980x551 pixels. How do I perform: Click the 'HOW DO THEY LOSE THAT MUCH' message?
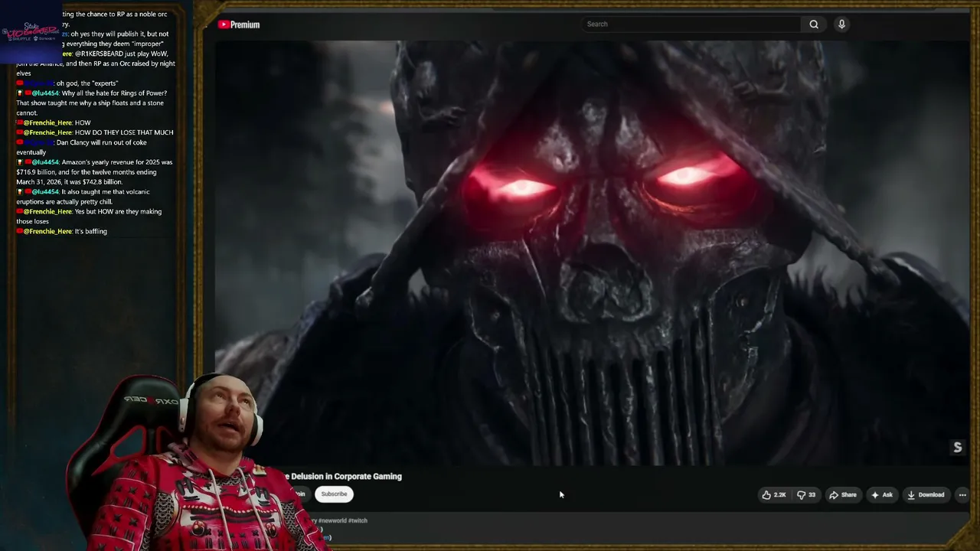point(95,132)
